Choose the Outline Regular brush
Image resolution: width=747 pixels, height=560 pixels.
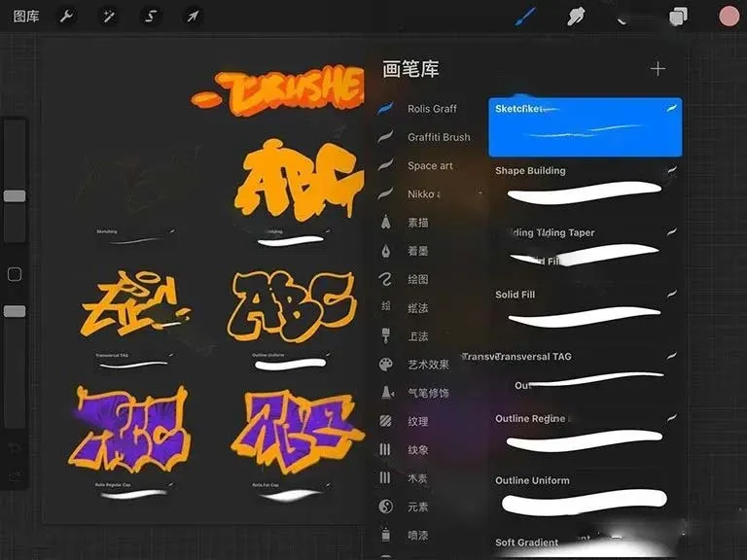(x=586, y=436)
